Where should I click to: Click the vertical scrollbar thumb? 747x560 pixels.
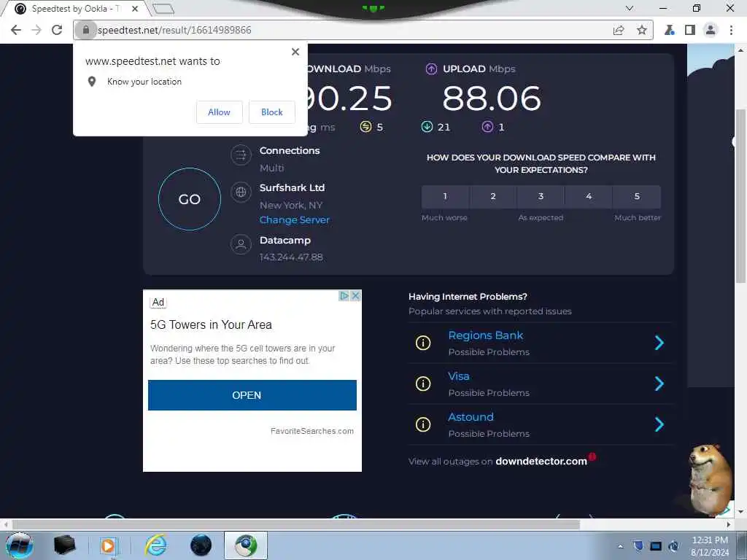click(x=740, y=195)
